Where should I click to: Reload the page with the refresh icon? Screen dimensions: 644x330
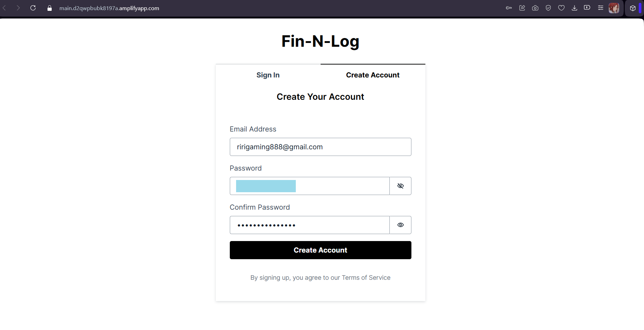tap(33, 8)
